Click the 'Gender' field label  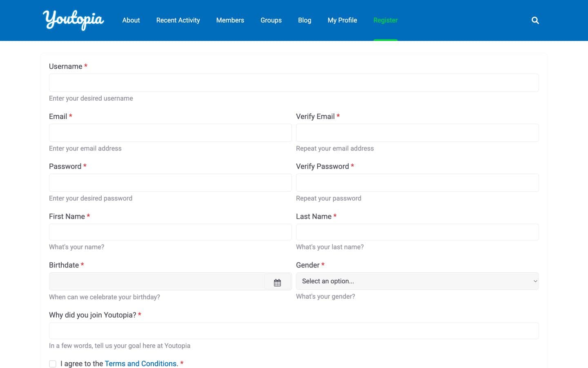click(x=308, y=265)
